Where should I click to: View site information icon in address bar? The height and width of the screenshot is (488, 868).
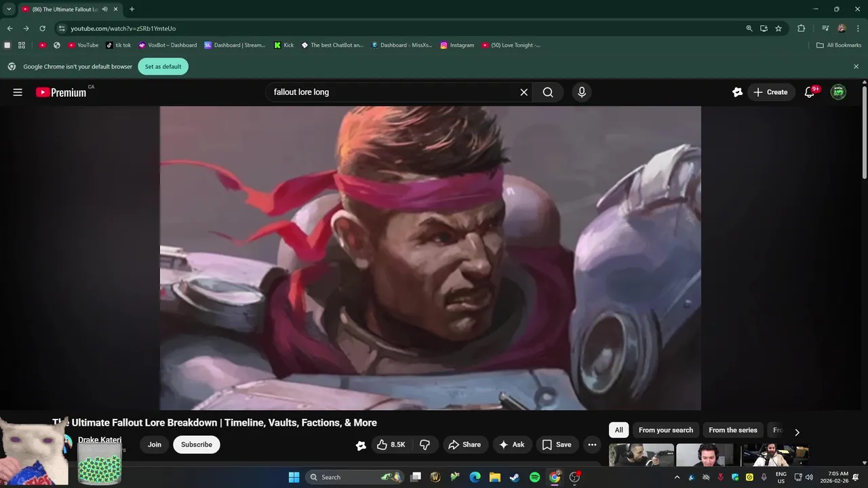[x=62, y=28]
